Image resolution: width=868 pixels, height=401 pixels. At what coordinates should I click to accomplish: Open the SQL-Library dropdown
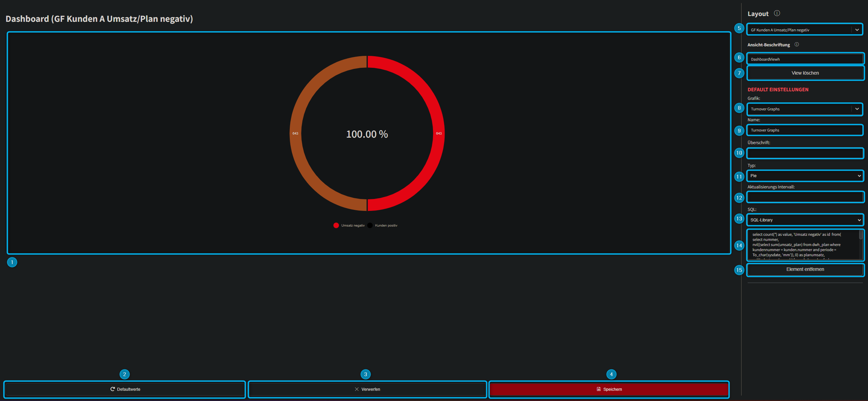pos(805,220)
